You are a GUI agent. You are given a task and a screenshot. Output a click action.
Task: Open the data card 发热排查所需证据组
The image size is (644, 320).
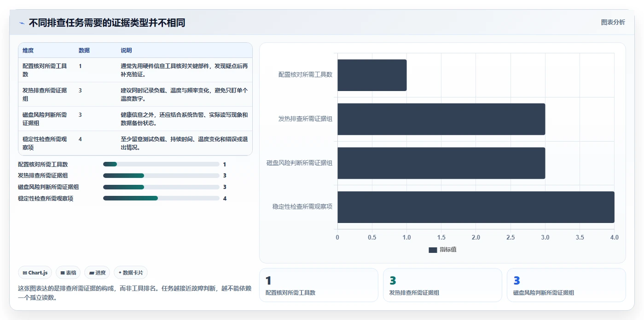pos(442,285)
